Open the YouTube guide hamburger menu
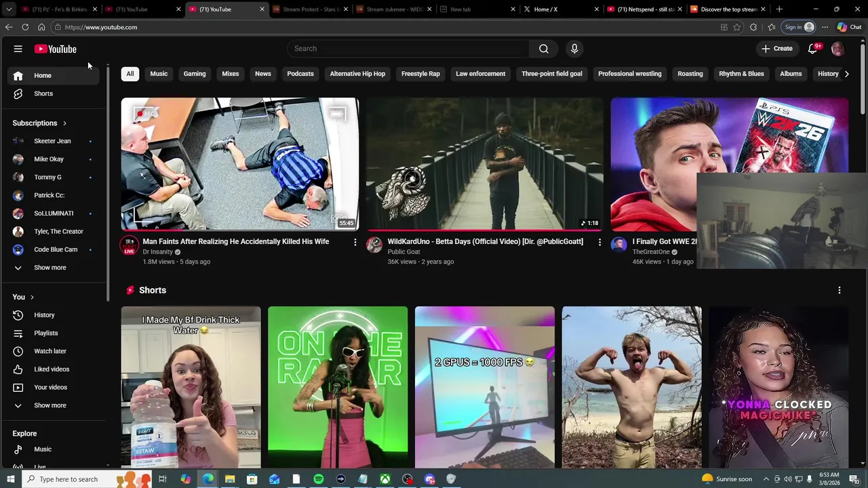This screenshot has width=868, height=488. (18, 49)
